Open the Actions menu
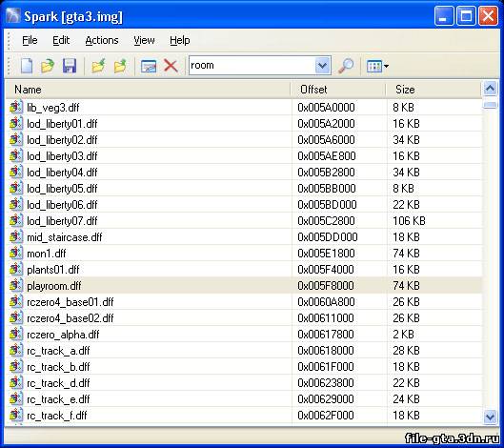This screenshot has height=448, width=504. [x=102, y=40]
